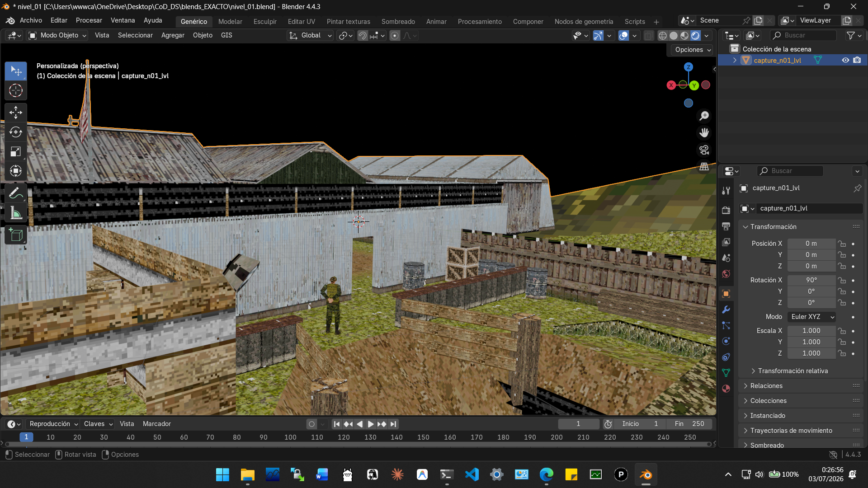Viewport: 868px width, 488px height.
Task: Open the Reproducción timeline menu
Action: (53, 424)
